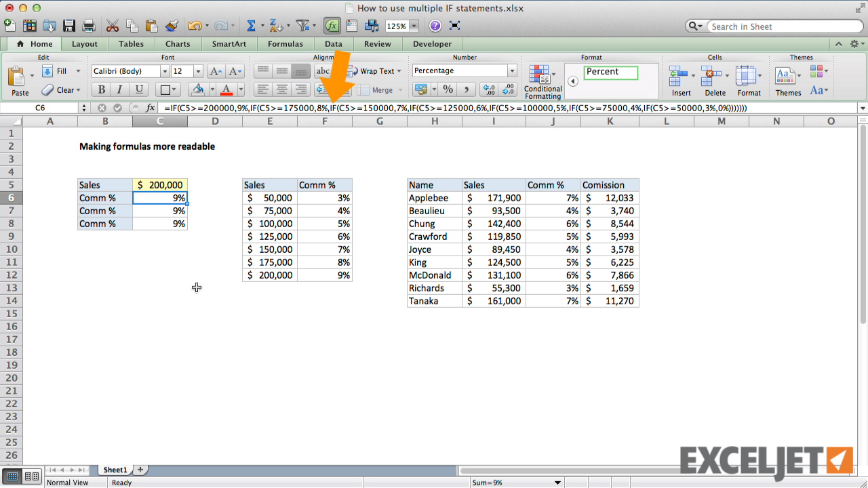The height and width of the screenshot is (488, 868).
Task: Select the Sheet1 worksheet tab
Action: pos(115,470)
